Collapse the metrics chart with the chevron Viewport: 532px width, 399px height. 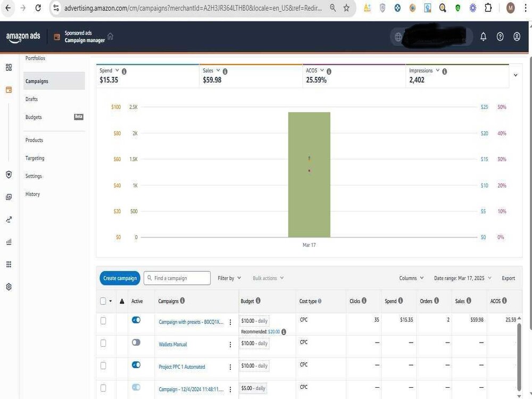(516, 75)
